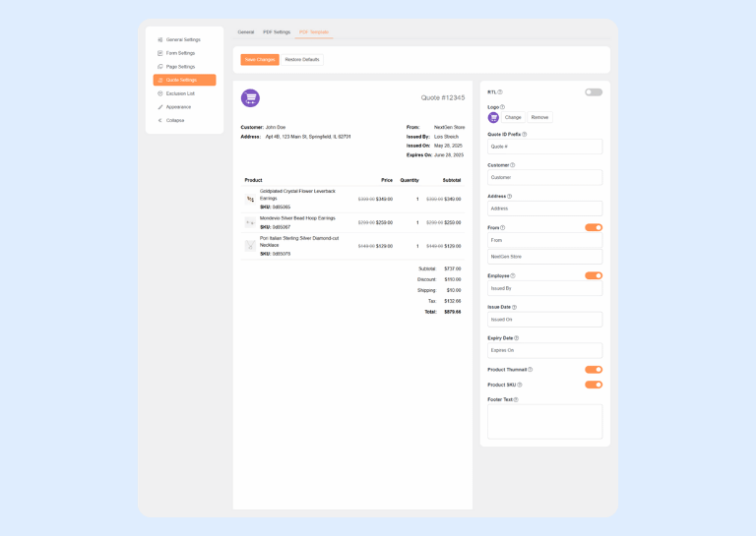The height and width of the screenshot is (536, 756).
Task: Go to Page Settings in sidebar
Action: click(x=180, y=67)
